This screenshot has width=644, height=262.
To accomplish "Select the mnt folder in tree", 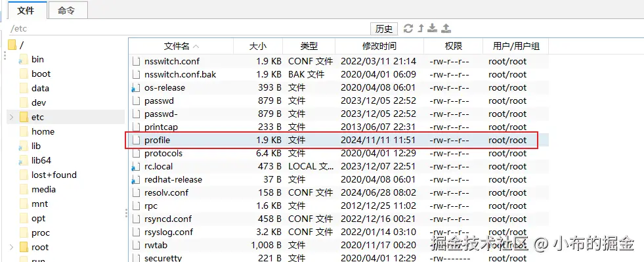I will [x=39, y=204].
